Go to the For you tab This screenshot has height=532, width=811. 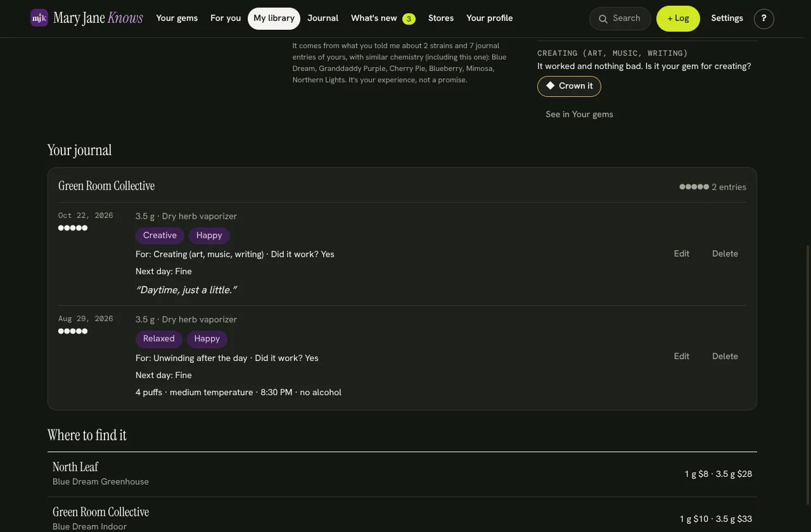click(226, 18)
